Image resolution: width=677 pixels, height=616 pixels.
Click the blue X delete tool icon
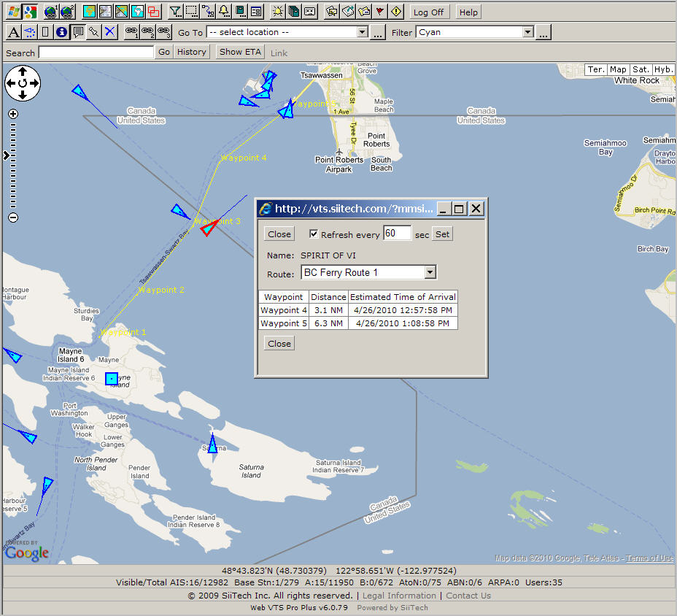pos(109,32)
